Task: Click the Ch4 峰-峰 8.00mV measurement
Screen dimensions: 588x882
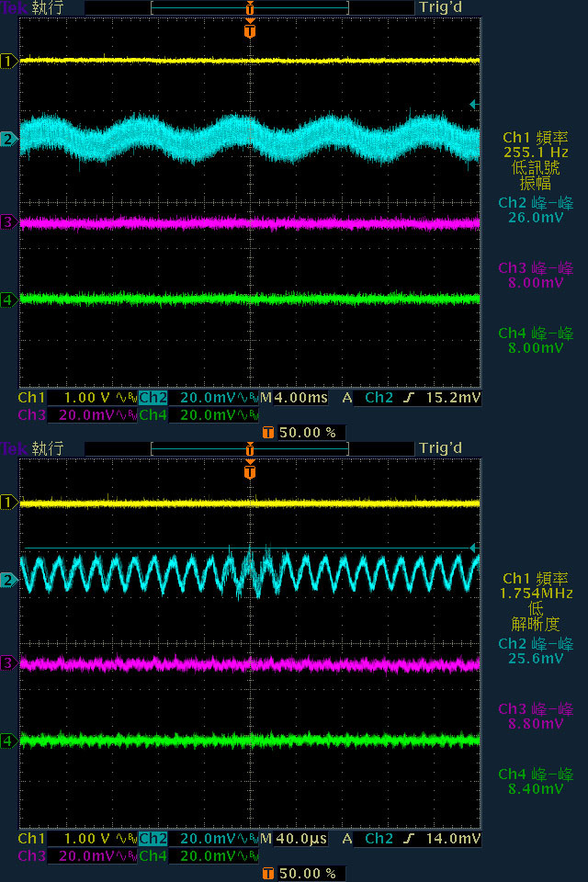Action: (536, 340)
